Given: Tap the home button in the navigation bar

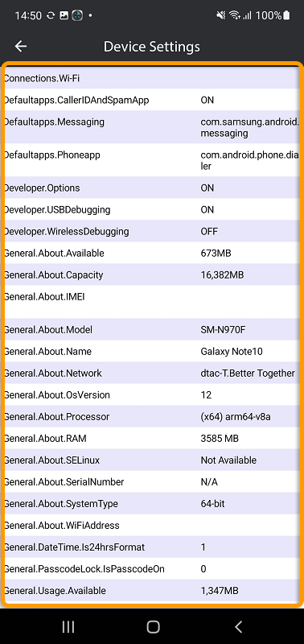Looking at the screenshot, I should pyautogui.click(x=153, y=626).
